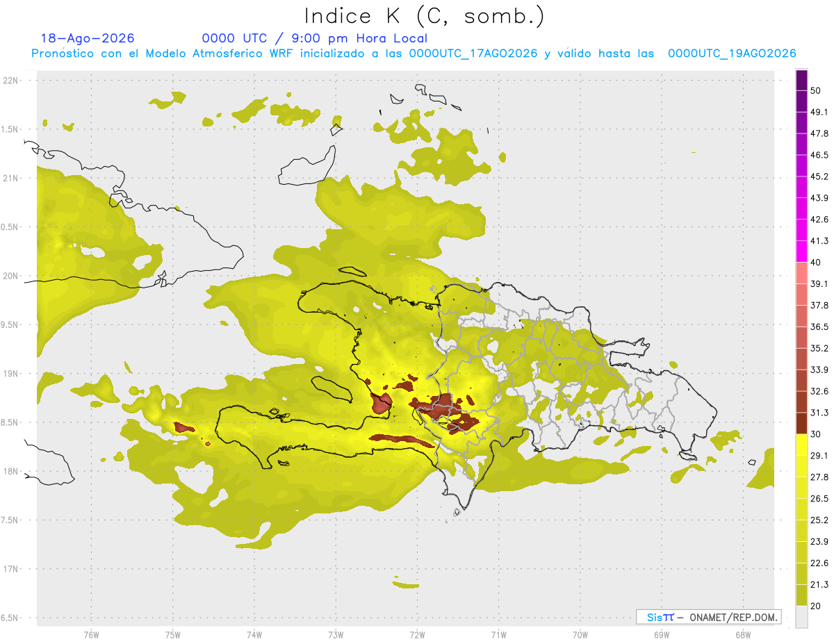Click the '17N' latitude axis label

[x=10, y=570]
